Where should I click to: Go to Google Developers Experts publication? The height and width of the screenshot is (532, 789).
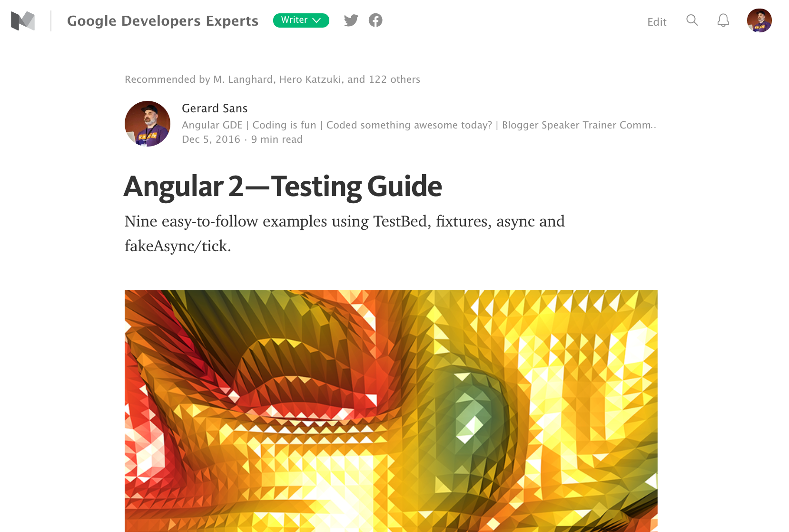pyautogui.click(x=163, y=21)
